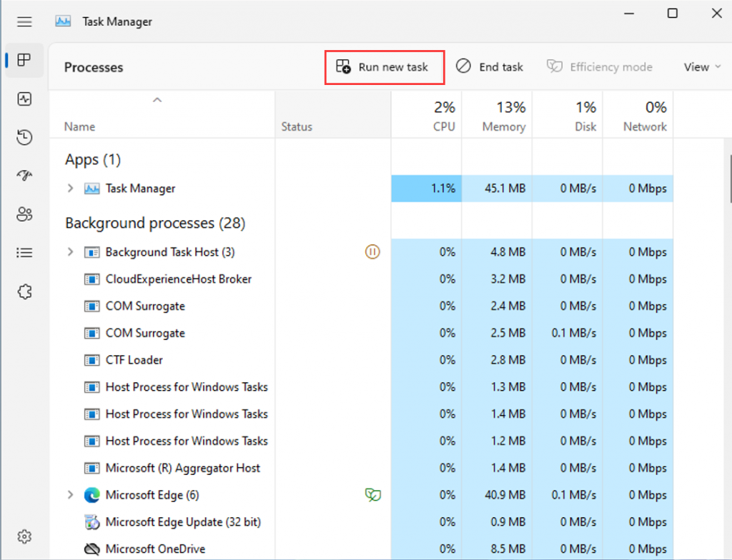This screenshot has height=560, width=732.
Task: Toggle Efficiency mode in the toolbar
Action: tap(599, 66)
